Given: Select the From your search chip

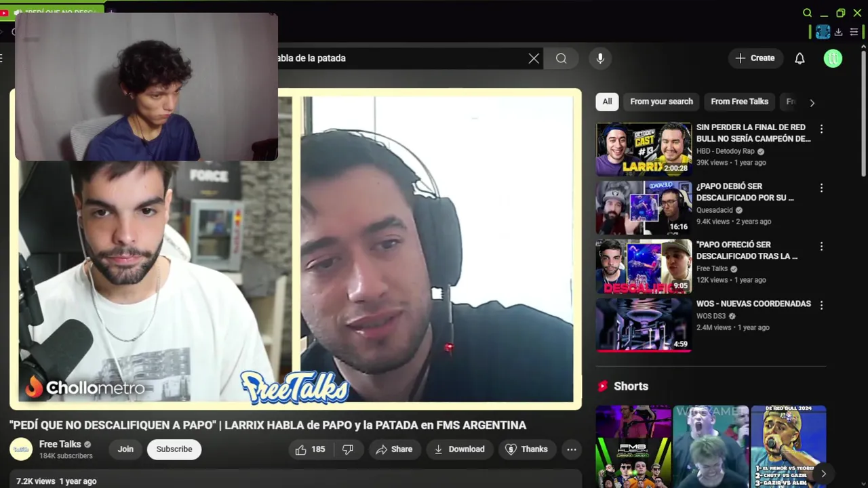Looking at the screenshot, I should [661, 102].
